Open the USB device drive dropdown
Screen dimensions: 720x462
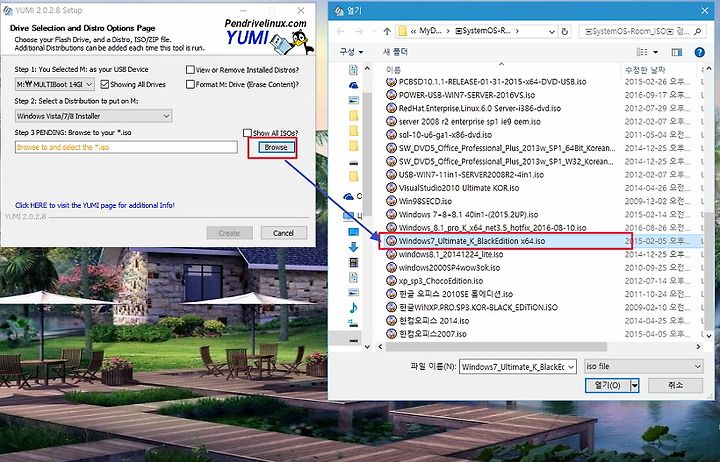tap(55, 85)
